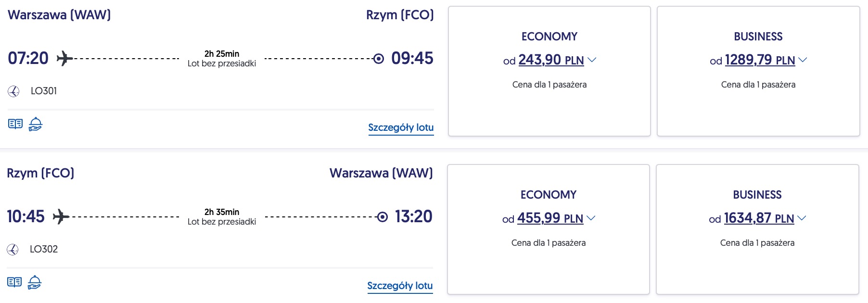
Task: Click the LOT airline logo beside LO302
Action: click(13, 249)
